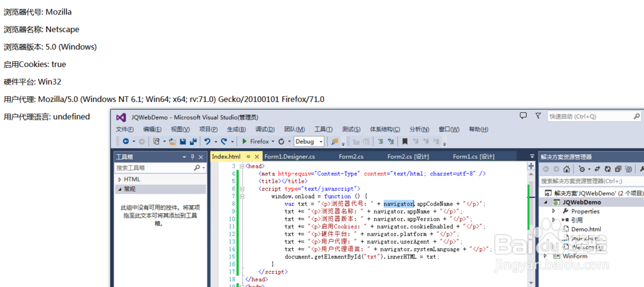Screen dimensions: 644x287
Task: Click the Comment selected lines icon
Action: pos(381,141)
